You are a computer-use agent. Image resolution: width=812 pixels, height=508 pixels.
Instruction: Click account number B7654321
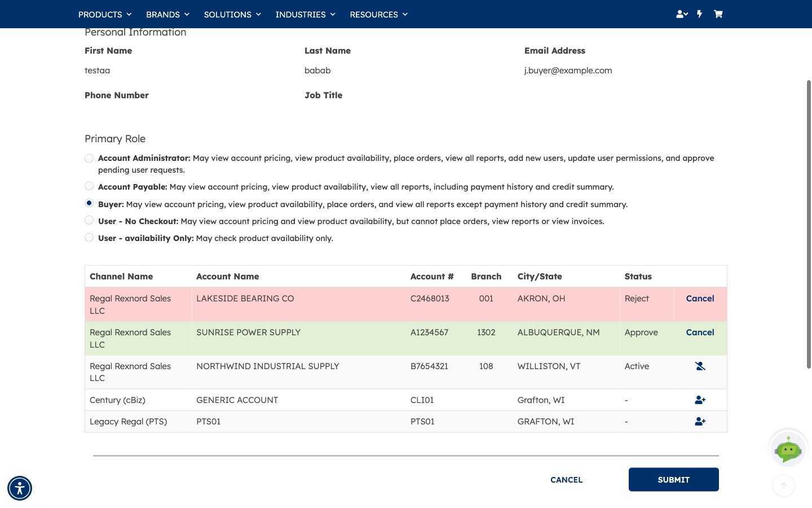(429, 366)
